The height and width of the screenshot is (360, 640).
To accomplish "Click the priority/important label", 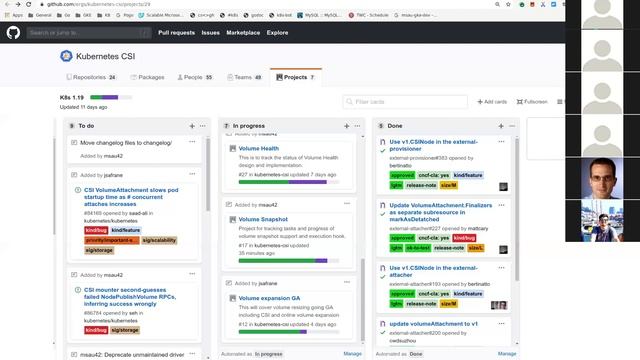I will click(111, 240).
